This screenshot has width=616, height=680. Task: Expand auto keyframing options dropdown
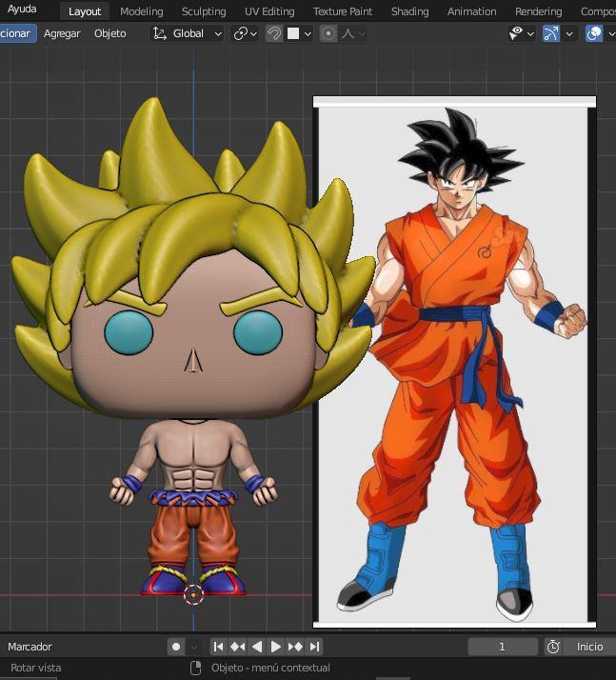194,647
